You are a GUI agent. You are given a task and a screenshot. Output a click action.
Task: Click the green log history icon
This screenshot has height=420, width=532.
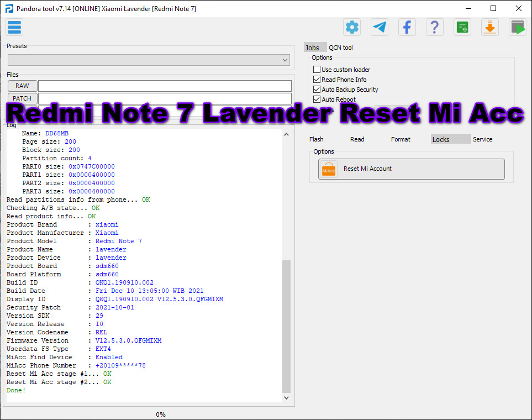(x=462, y=27)
